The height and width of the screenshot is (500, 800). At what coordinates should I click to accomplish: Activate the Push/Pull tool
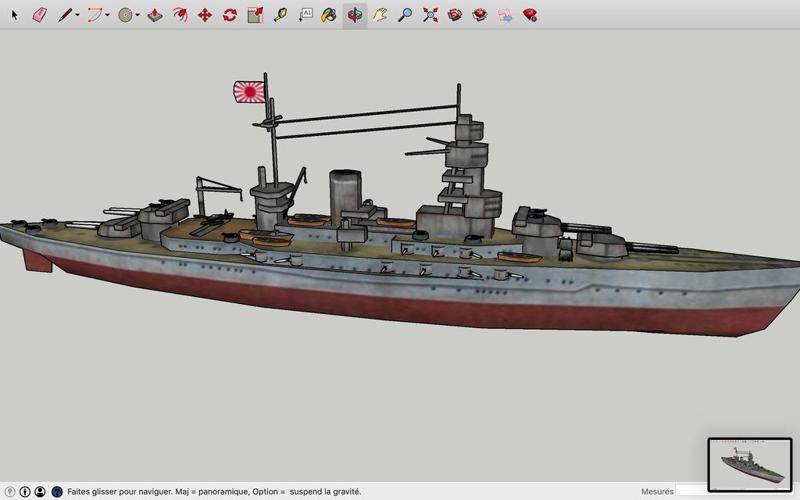155,15
